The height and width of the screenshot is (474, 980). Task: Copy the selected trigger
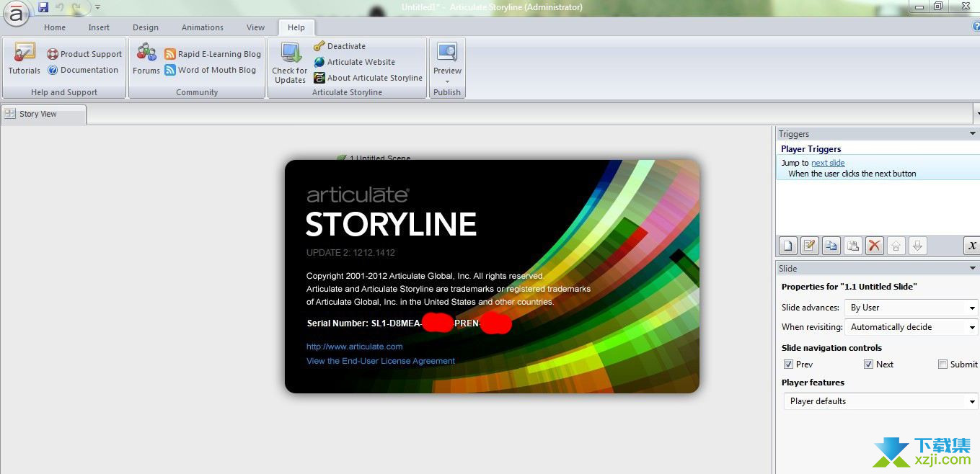pyautogui.click(x=831, y=246)
